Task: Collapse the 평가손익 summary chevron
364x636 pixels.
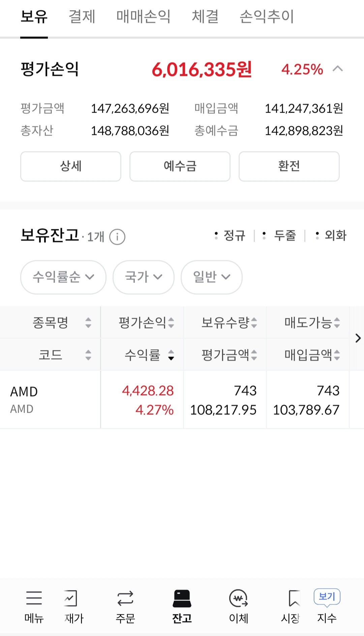Action: coord(337,69)
